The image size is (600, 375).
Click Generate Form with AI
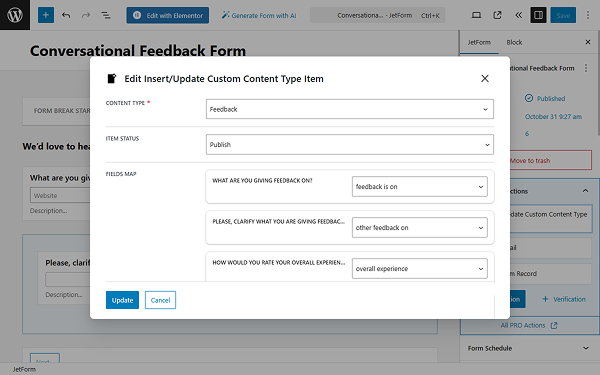[x=259, y=15]
